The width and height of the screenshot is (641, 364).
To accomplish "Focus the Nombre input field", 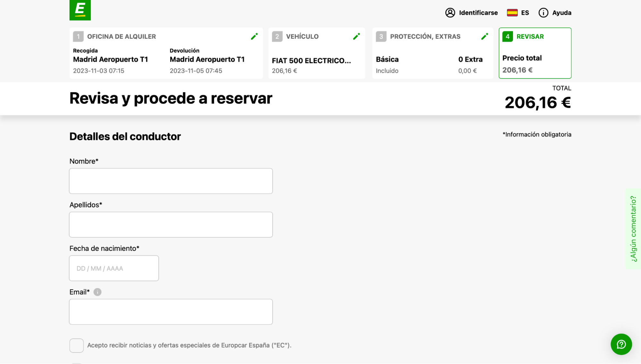I will point(171,181).
